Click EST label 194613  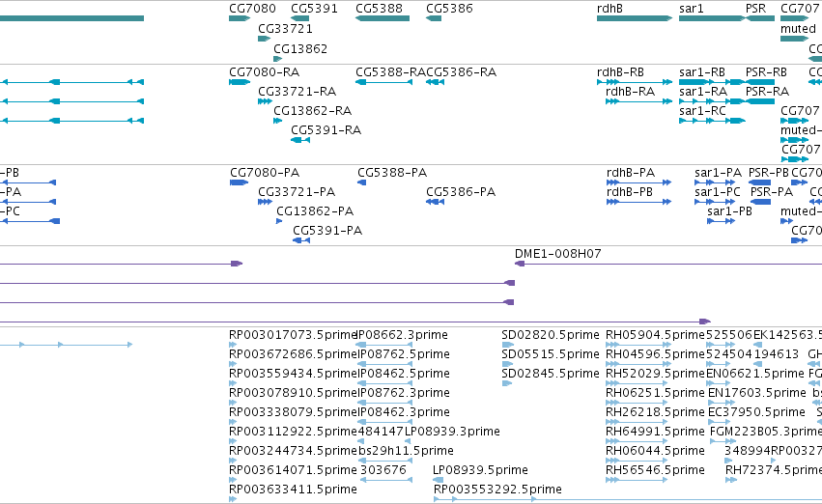pos(777,354)
